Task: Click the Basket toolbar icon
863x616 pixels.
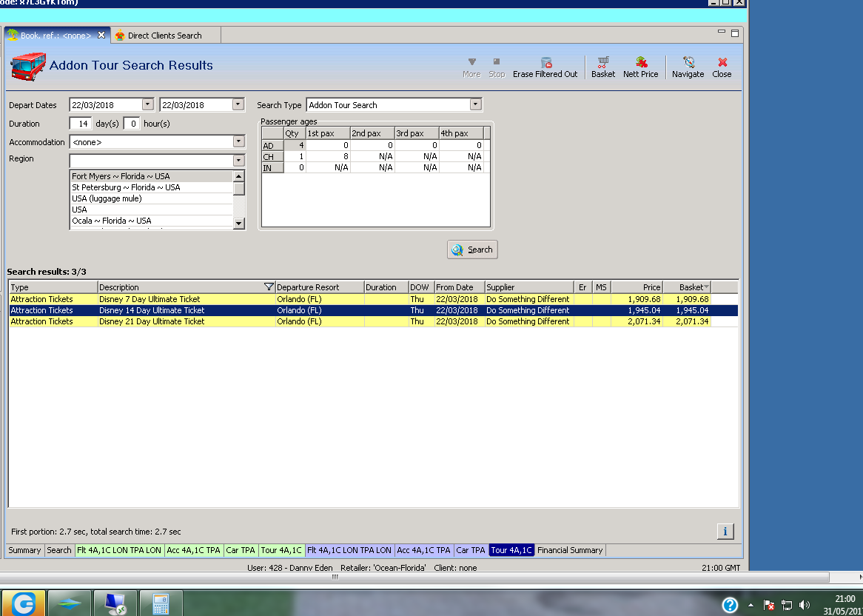Action: pyautogui.click(x=603, y=66)
